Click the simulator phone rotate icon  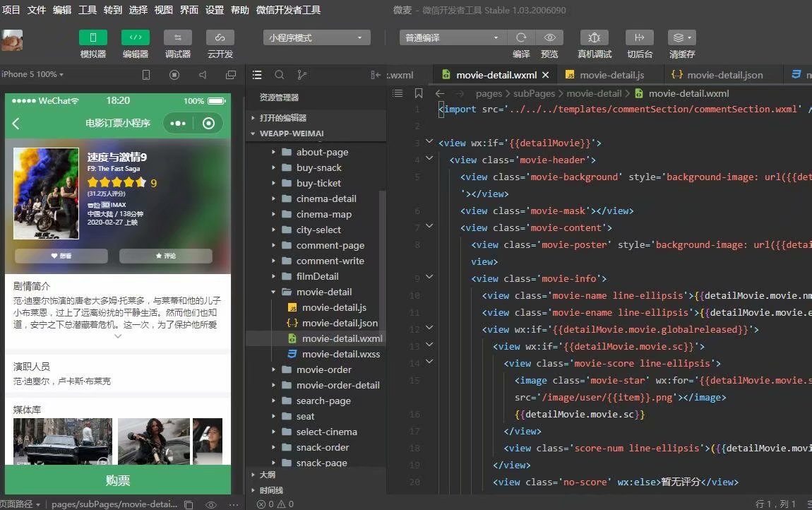(x=146, y=75)
